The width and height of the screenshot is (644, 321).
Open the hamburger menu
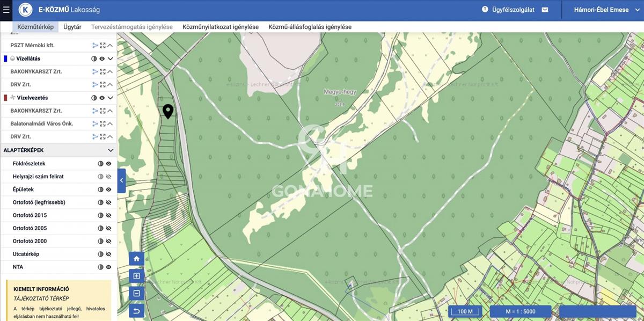6,10
